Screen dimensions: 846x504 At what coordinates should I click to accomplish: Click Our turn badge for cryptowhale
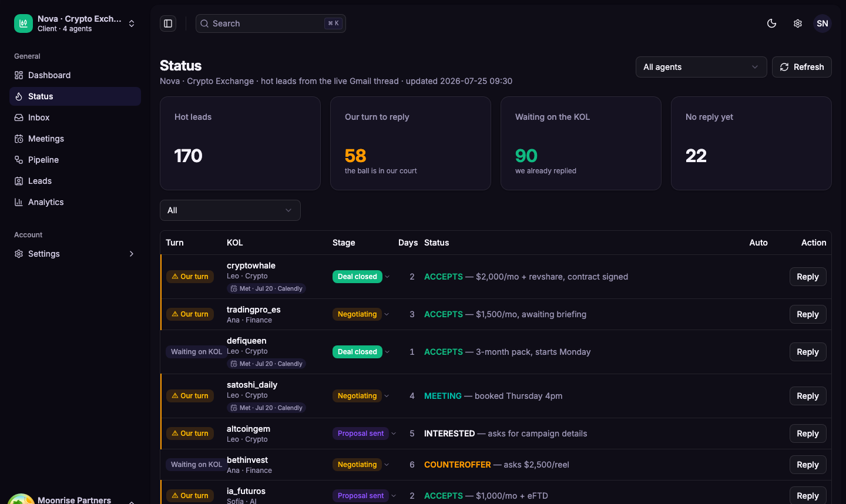(x=190, y=277)
